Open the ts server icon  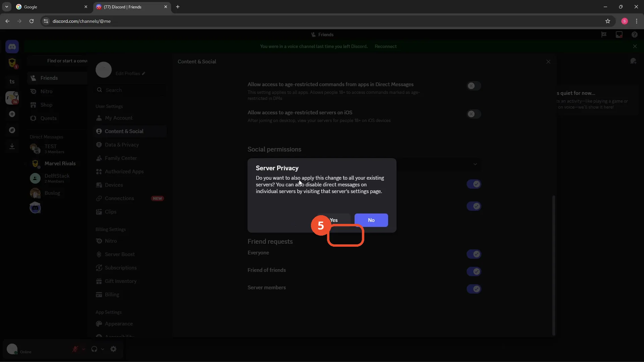pos(12,81)
